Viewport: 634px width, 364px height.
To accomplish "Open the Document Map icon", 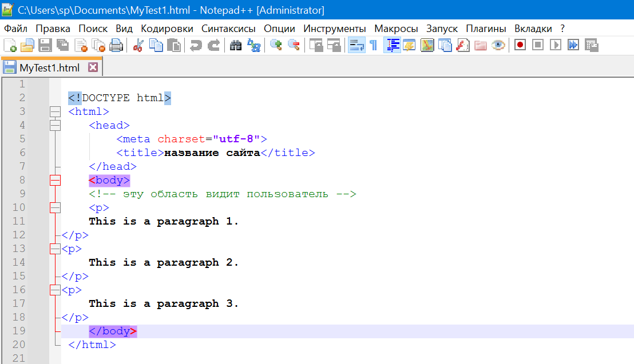I will point(427,45).
